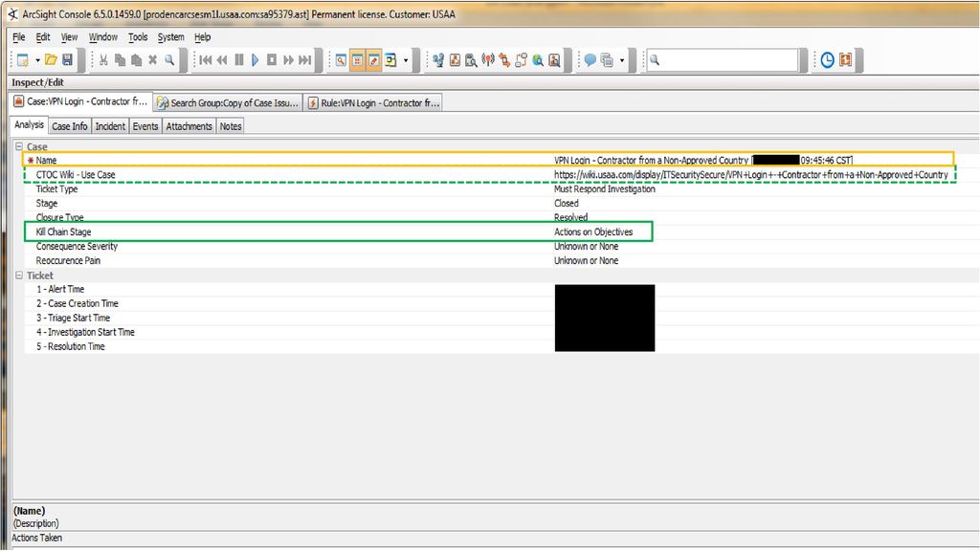Open the Tools menu

(138, 37)
